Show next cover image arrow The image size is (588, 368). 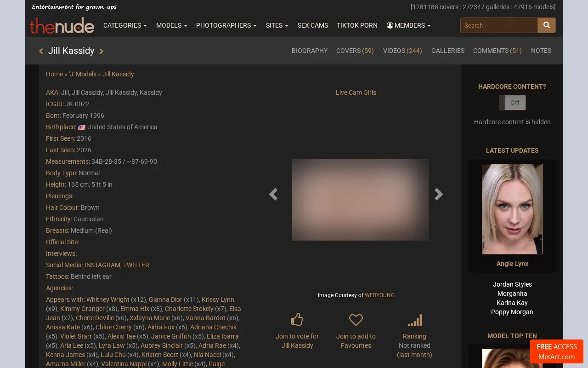439,194
